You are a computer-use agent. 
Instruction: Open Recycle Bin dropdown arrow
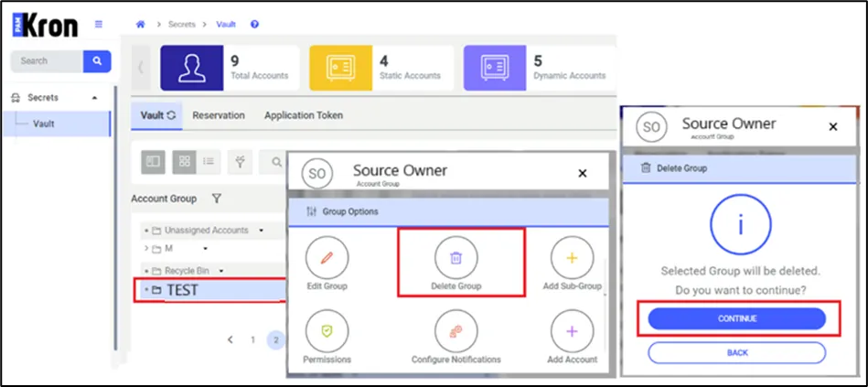pyautogui.click(x=220, y=272)
